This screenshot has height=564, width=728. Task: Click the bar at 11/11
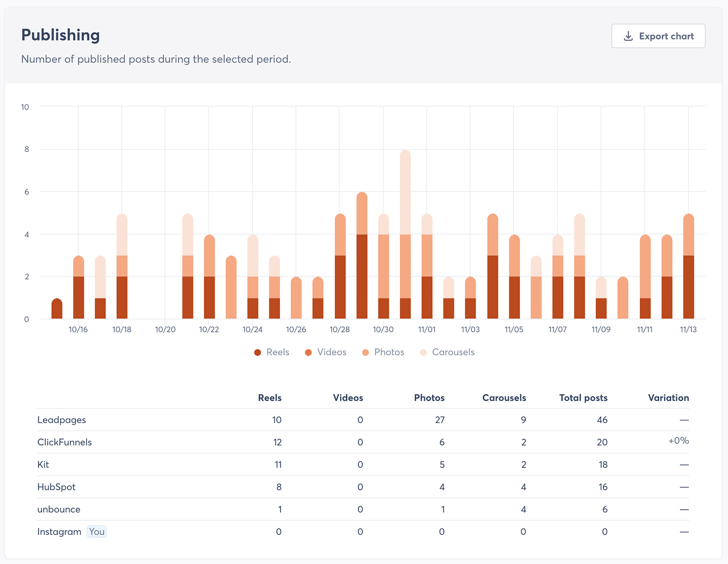[x=645, y=277]
